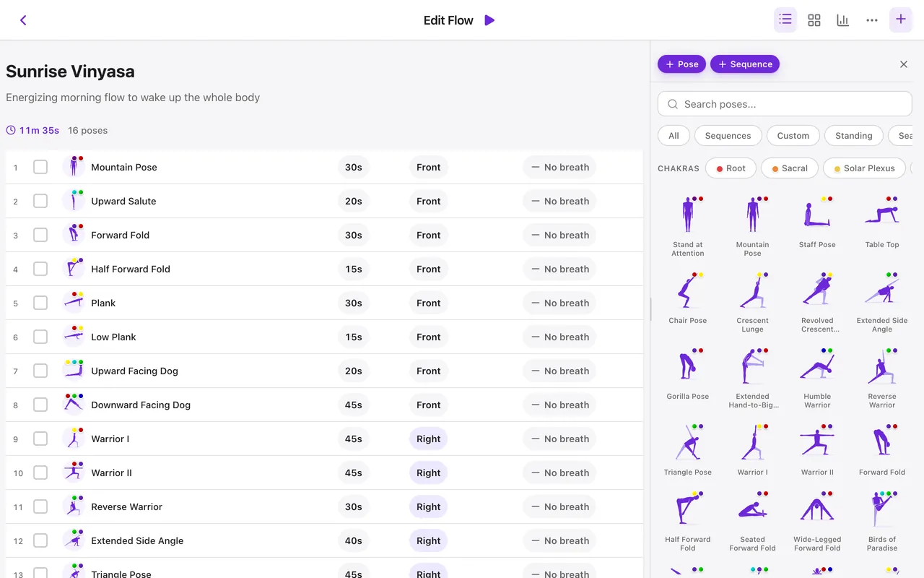
Task: Open the statistics chart view
Action: pyautogui.click(x=843, y=20)
